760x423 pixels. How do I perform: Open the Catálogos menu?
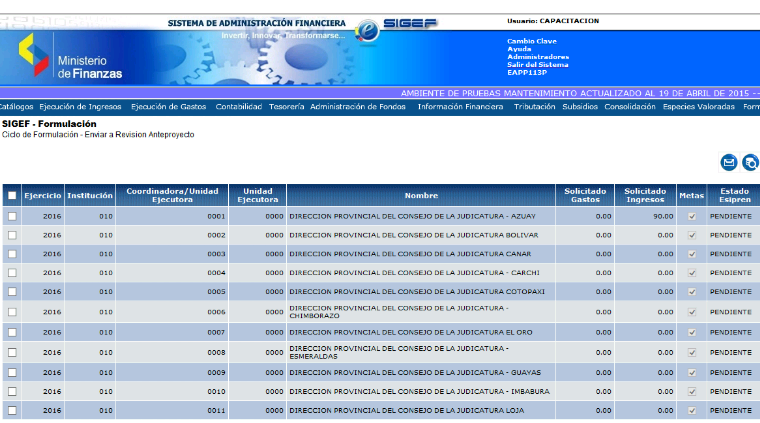point(16,107)
